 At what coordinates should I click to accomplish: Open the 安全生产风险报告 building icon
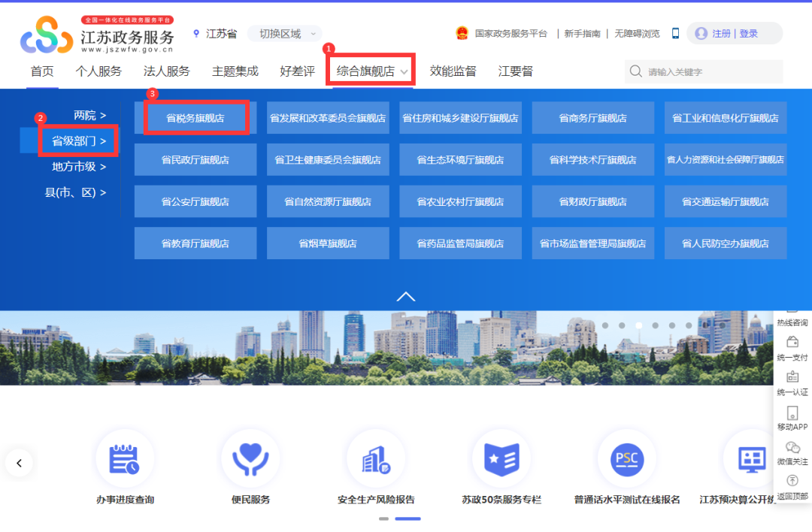(x=376, y=459)
